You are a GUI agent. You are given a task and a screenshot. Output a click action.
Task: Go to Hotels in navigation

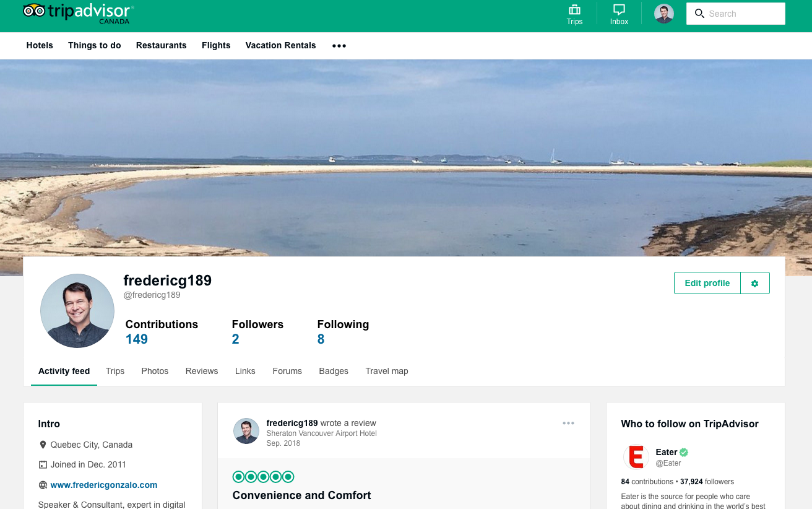40,45
